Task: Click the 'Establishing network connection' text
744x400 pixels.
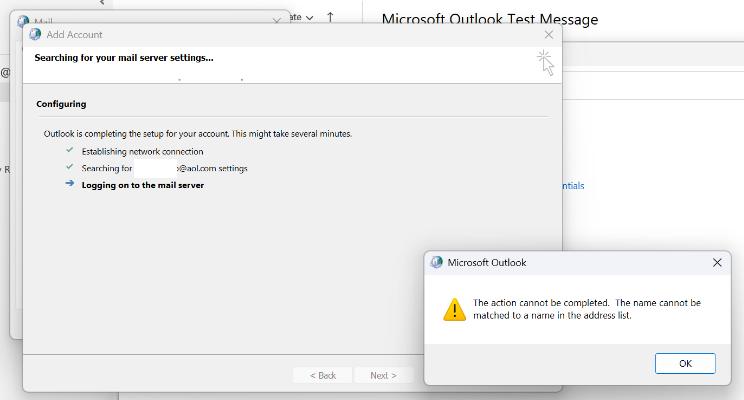Action: point(142,151)
